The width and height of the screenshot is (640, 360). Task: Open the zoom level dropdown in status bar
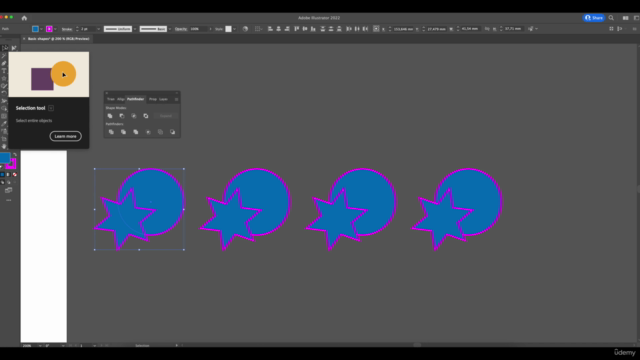40,345
